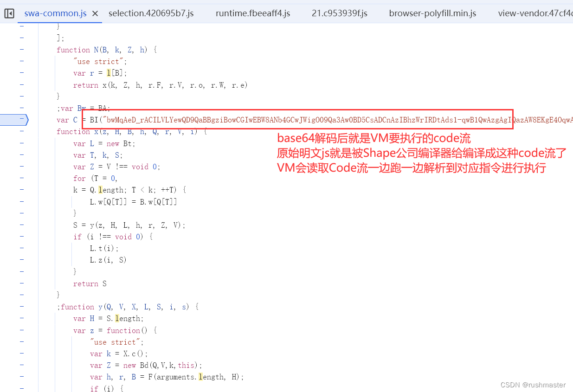Viewport: 573px width, 392px height.
Task: Click the code 'k = Q.length; T < k; ++T) {'
Action: [x=129, y=190]
